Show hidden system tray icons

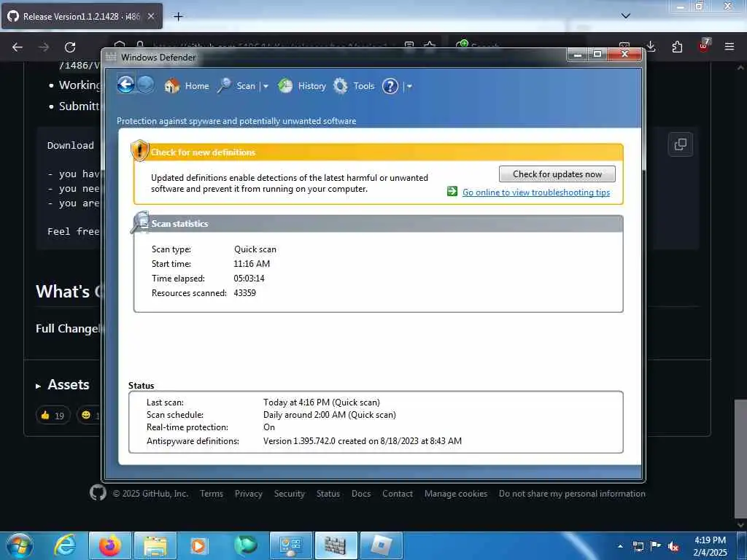(620, 546)
